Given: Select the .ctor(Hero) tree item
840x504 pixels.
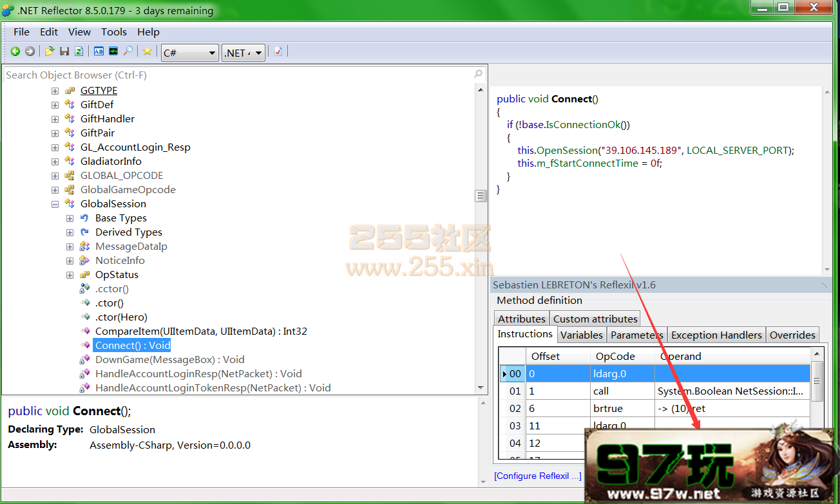Looking at the screenshot, I should [x=121, y=317].
